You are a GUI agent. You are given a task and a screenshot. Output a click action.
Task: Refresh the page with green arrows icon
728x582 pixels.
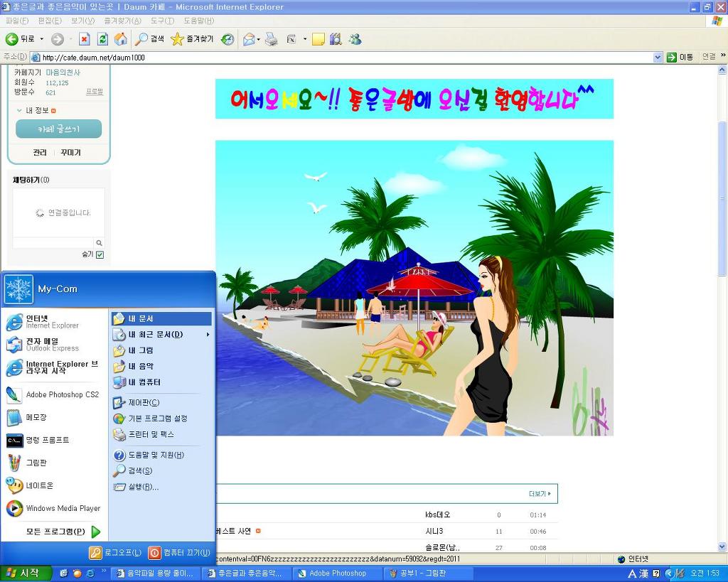[x=102, y=40]
